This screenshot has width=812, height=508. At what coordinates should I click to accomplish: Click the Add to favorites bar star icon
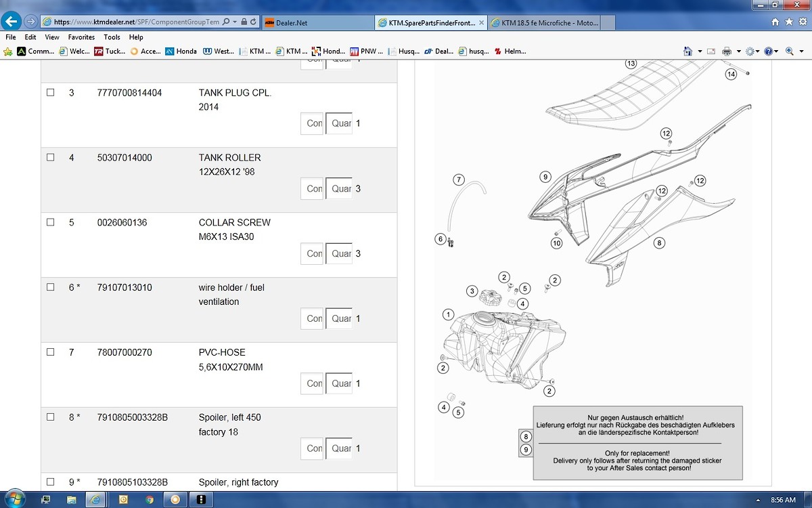click(x=8, y=51)
